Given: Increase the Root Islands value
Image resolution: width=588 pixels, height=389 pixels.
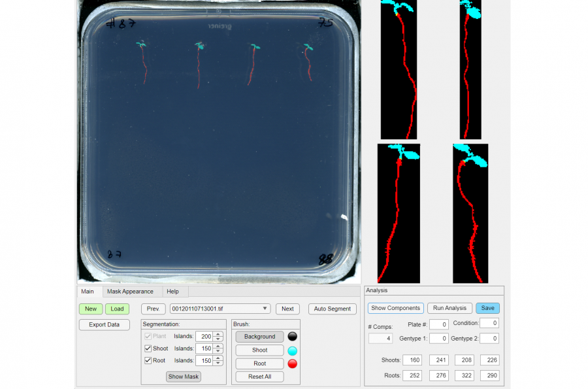Looking at the screenshot, I should (x=218, y=358).
